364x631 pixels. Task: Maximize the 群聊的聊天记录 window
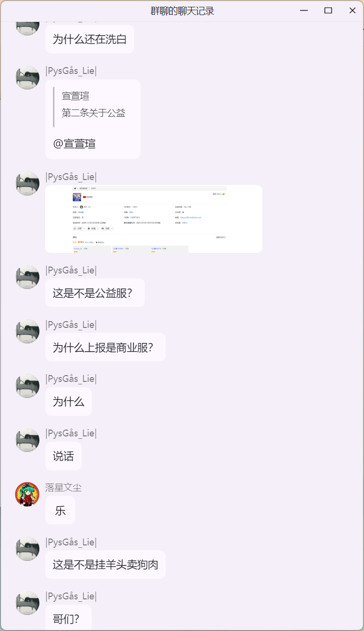328,11
